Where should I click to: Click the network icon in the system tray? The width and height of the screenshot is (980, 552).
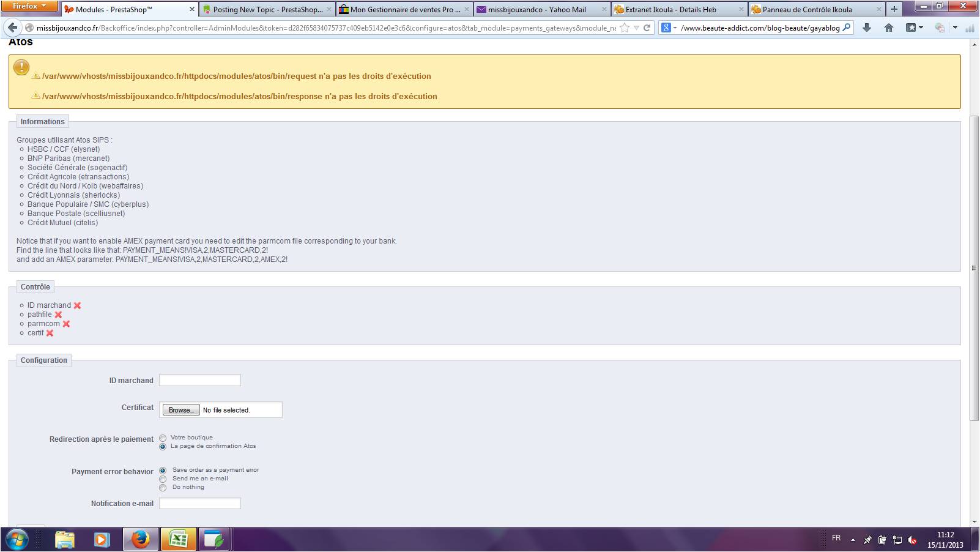click(x=897, y=540)
